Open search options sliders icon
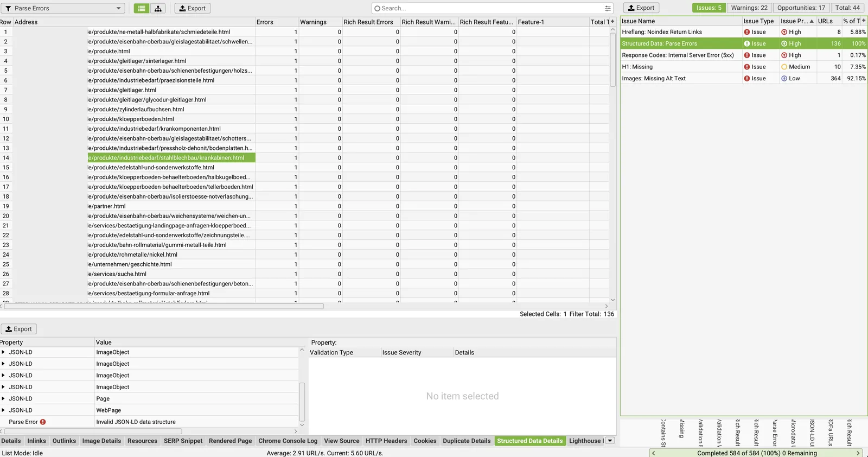This screenshot has width=868, height=457. [608, 8]
